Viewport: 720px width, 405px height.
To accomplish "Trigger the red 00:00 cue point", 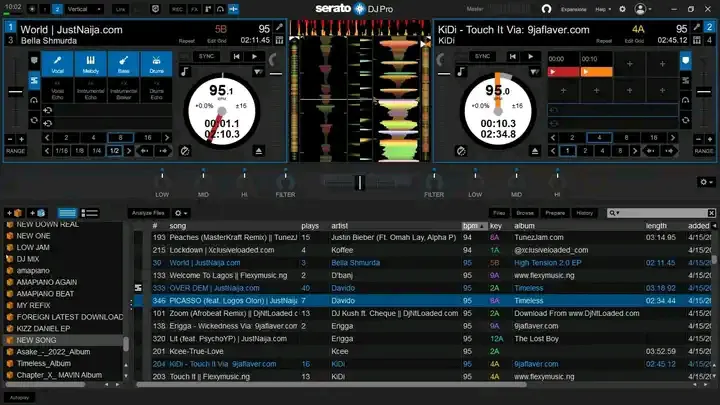I will (563, 72).
